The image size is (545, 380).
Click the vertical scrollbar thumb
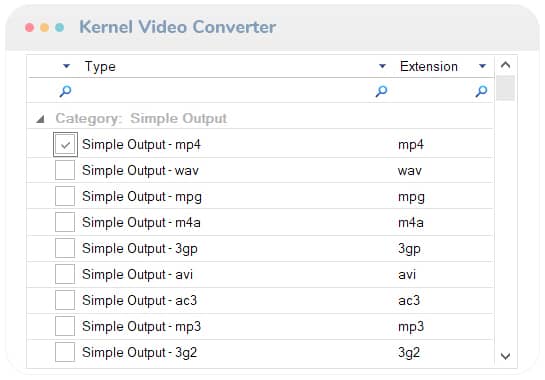[505, 88]
